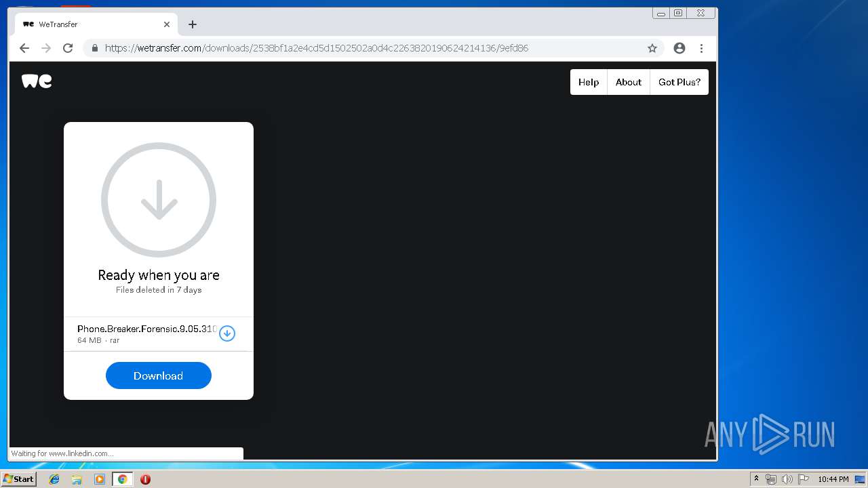Open the Got Plus? menu item
The width and height of the screenshot is (868, 488).
coord(679,82)
